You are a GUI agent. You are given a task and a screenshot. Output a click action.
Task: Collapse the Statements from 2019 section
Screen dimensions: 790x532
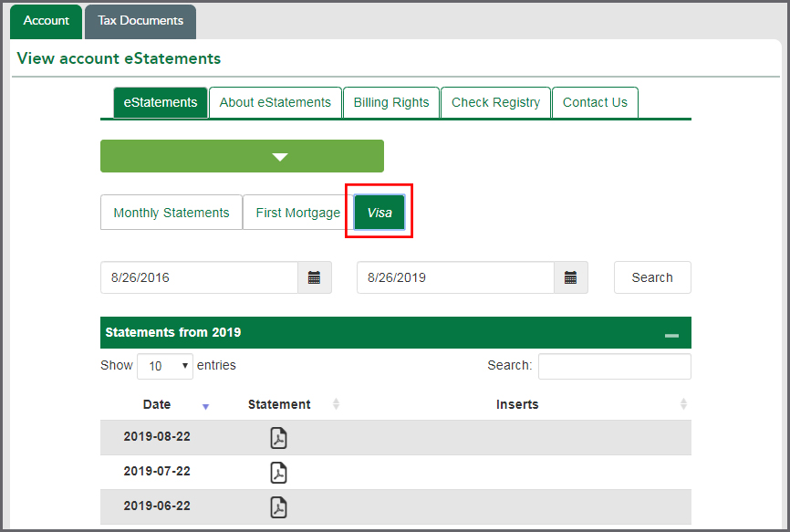tap(671, 335)
